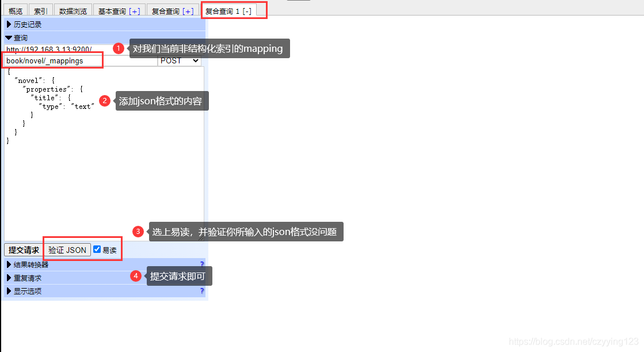Switch to the 复合查询 1 tab
Screen dimensions: 644x352
coord(222,11)
